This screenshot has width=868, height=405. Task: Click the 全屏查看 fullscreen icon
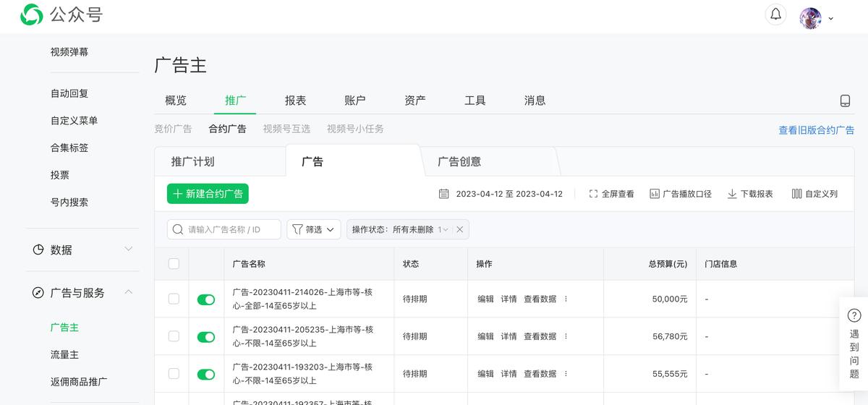[593, 194]
